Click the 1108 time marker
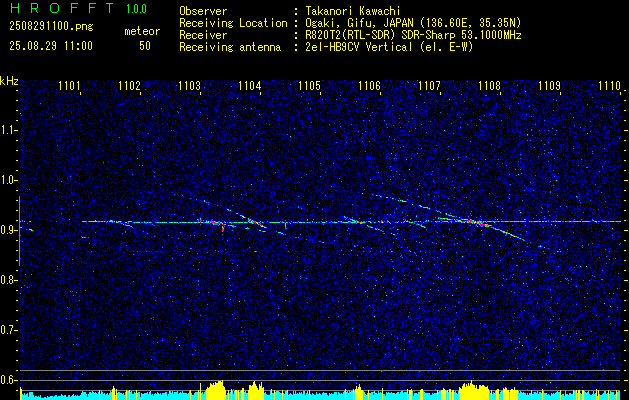Viewport: 629px width, 400px height. click(489, 85)
